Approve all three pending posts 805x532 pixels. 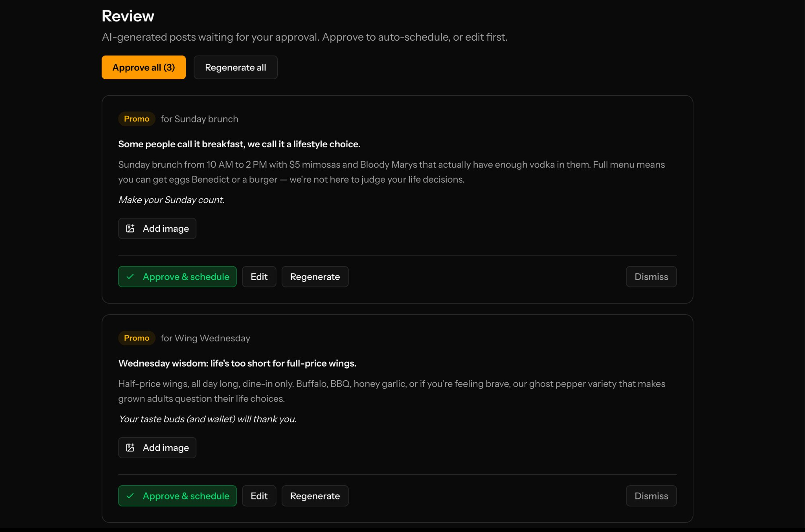pyautogui.click(x=144, y=67)
